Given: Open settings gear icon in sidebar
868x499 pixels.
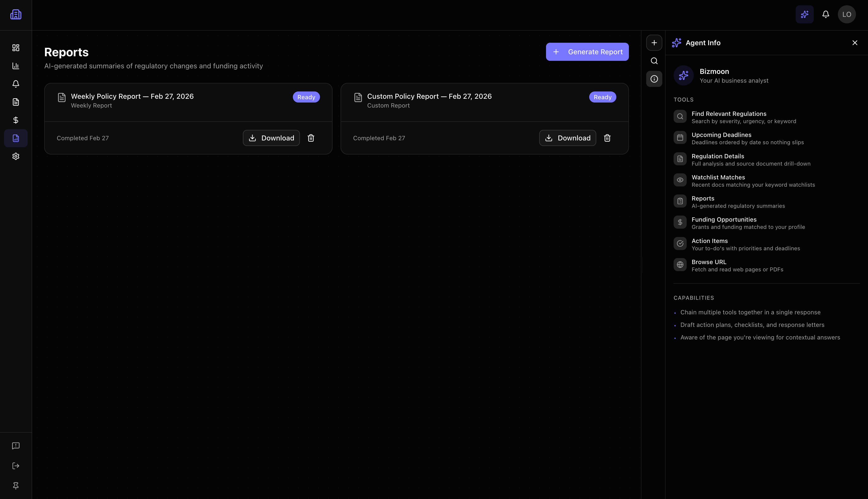Looking at the screenshot, I should point(16,156).
